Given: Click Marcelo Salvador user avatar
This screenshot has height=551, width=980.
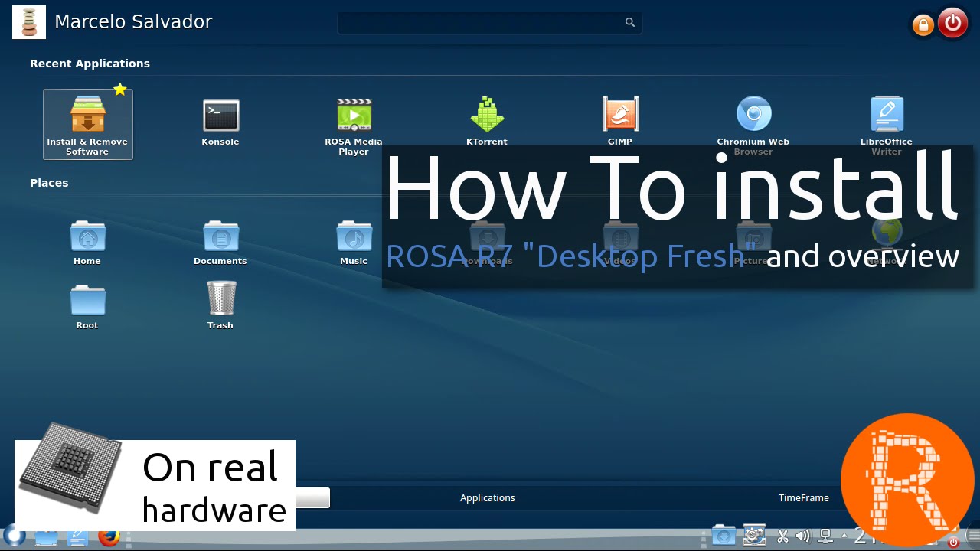Looking at the screenshot, I should tap(29, 22).
